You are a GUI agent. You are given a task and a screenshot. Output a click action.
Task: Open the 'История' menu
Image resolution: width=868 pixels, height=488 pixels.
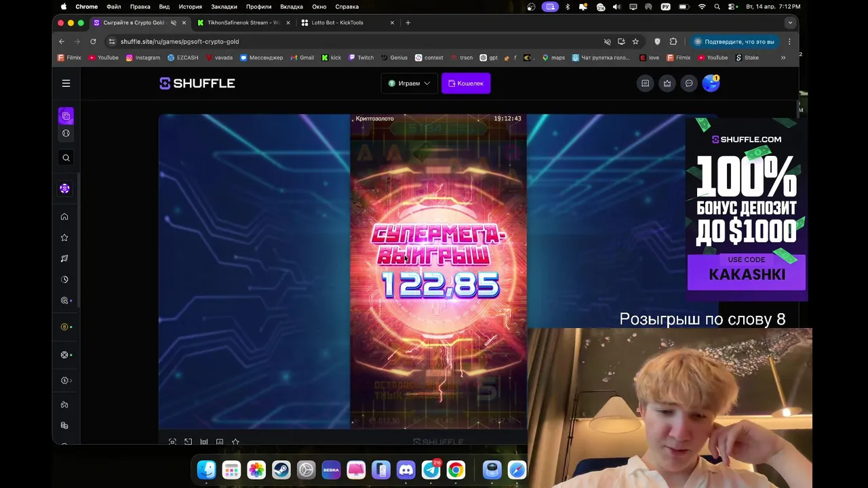(x=190, y=7)
